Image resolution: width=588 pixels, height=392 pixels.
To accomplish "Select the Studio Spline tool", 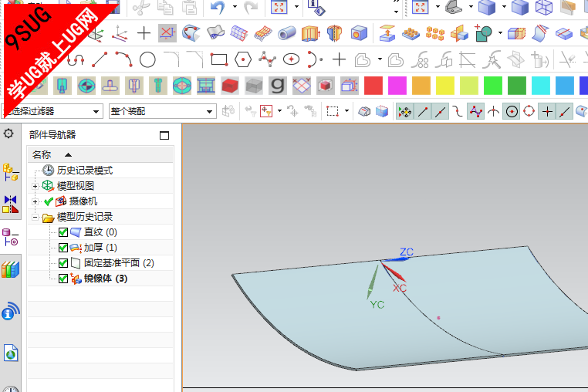I will coord(267,59).
